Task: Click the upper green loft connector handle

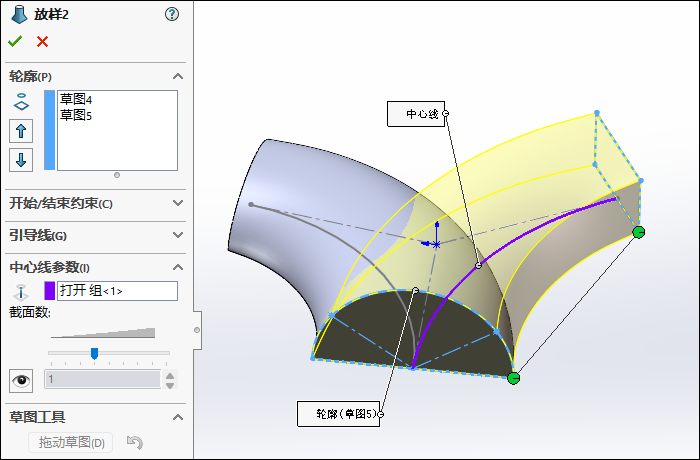Action: click(639, 232)
